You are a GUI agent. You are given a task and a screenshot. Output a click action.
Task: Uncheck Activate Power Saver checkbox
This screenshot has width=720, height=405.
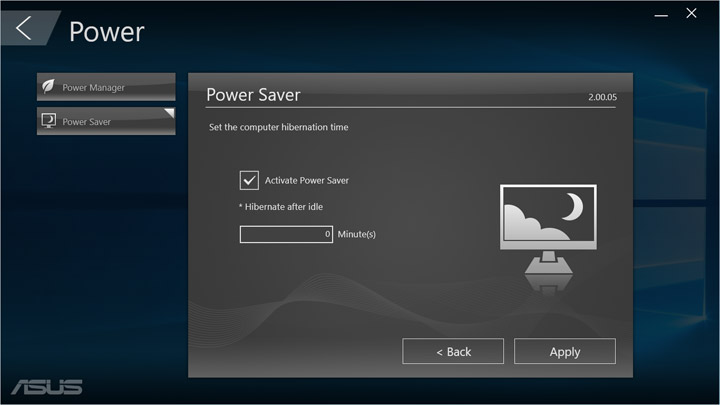(x=249, y=180)
